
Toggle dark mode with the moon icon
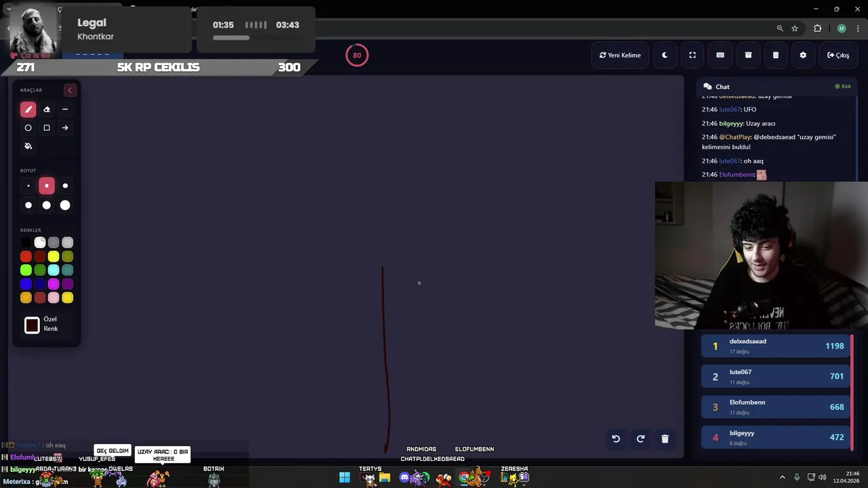665,55
